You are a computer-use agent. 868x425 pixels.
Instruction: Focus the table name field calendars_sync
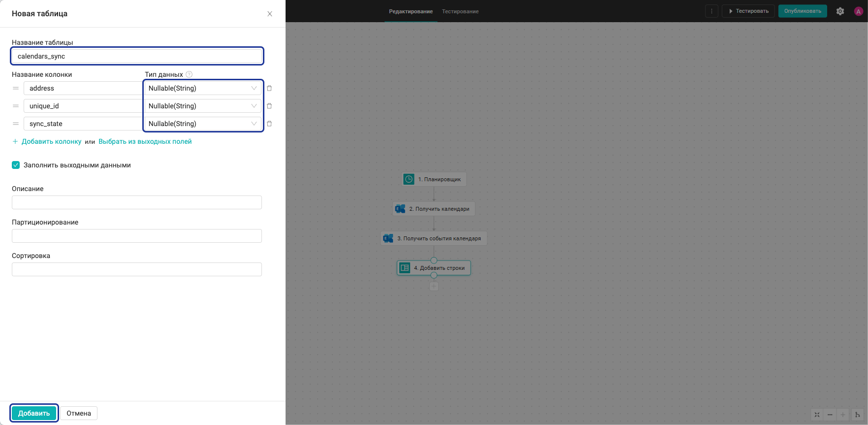[137, 56]
